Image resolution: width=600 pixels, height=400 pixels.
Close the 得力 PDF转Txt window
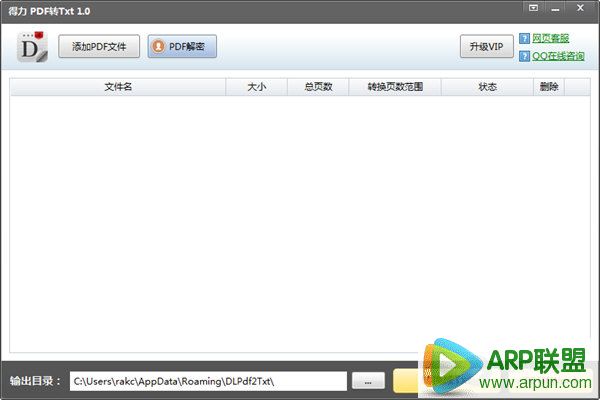pyautogui.click(x=580, y=8)
